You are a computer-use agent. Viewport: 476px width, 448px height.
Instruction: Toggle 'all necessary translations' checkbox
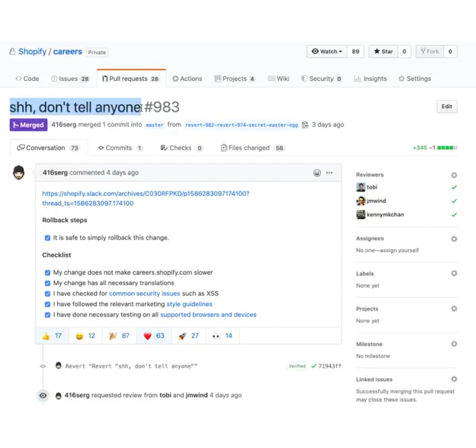(47, 283)
